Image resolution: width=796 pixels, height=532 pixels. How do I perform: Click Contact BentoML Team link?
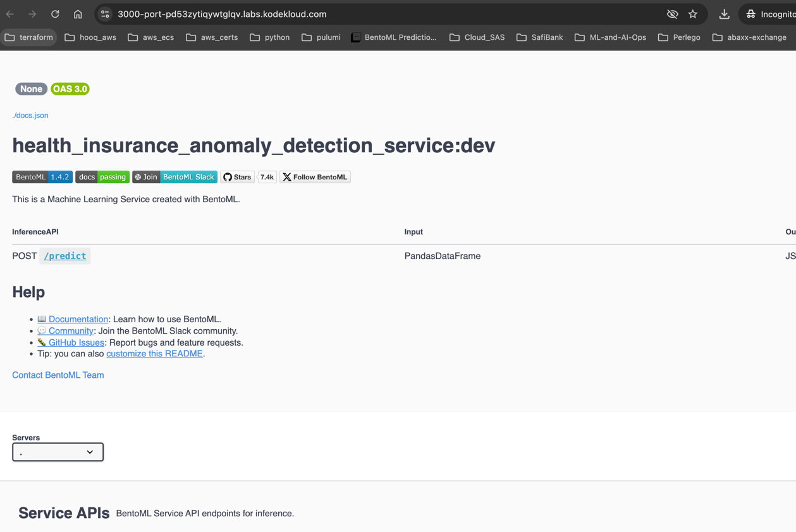tap(58, 375)
